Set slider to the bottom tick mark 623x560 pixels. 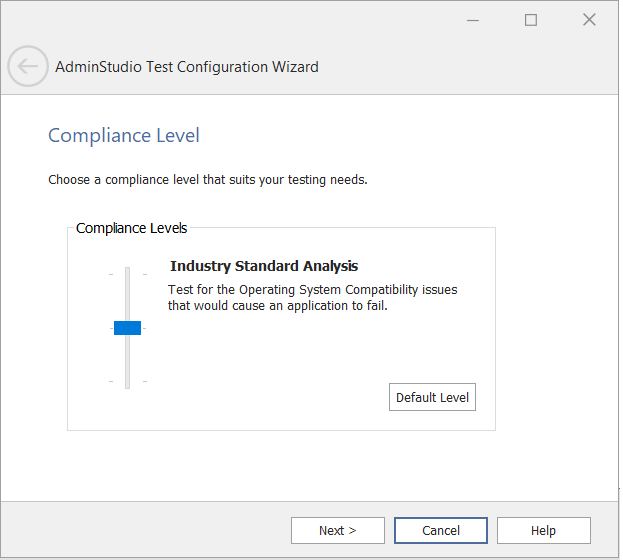point(127,381)
